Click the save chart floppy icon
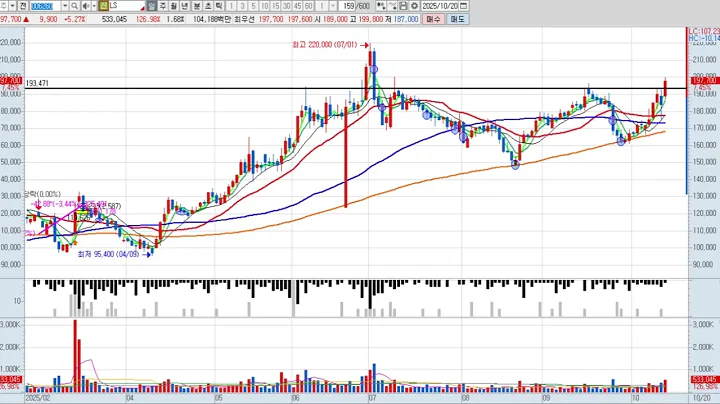Viewport: 720px width, 404px height. [403, 6]
